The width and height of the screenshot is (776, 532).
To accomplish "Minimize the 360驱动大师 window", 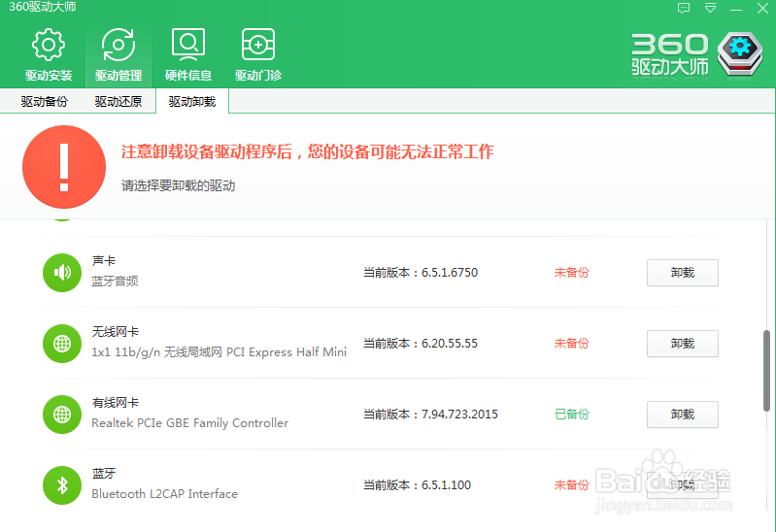I will (x=736, y=9).
